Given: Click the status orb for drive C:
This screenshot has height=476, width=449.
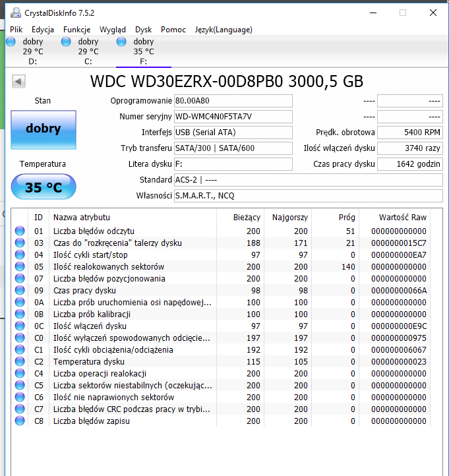Looking at the screenshot, I should [66, 42].
